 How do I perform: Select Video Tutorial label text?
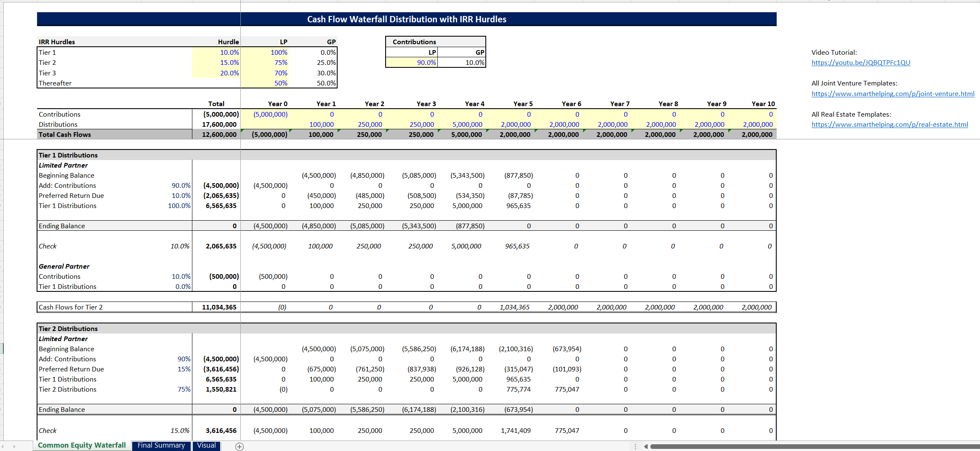click(x=834, y=52)
